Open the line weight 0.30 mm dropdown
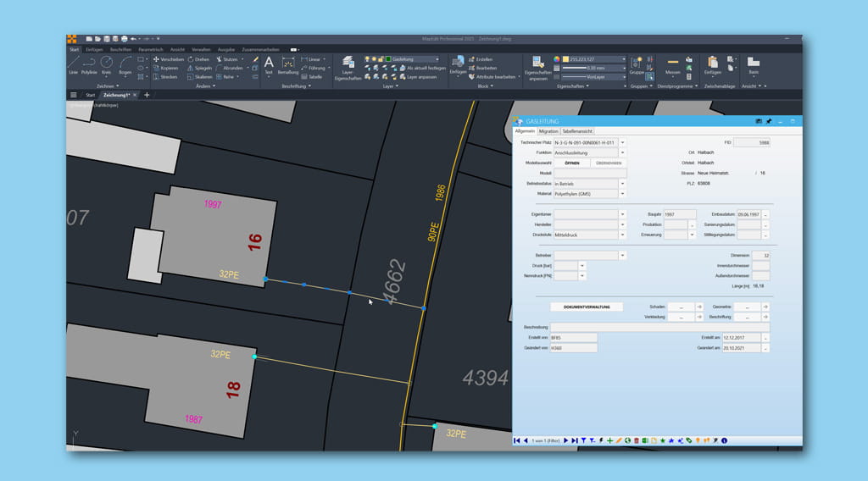The width and height of the screenshot is (868, 481). click(624, 68)
